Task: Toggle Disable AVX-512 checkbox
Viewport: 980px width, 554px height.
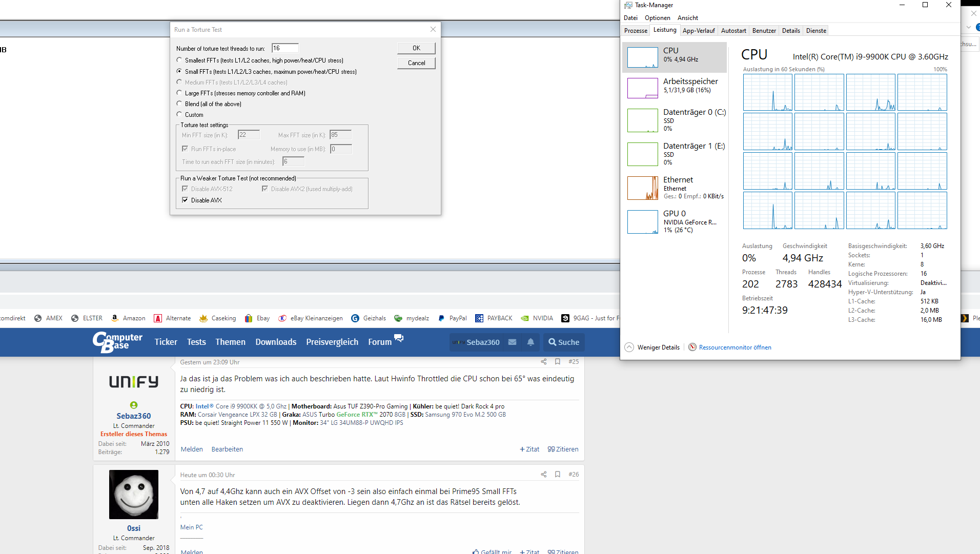Action: 185,189
